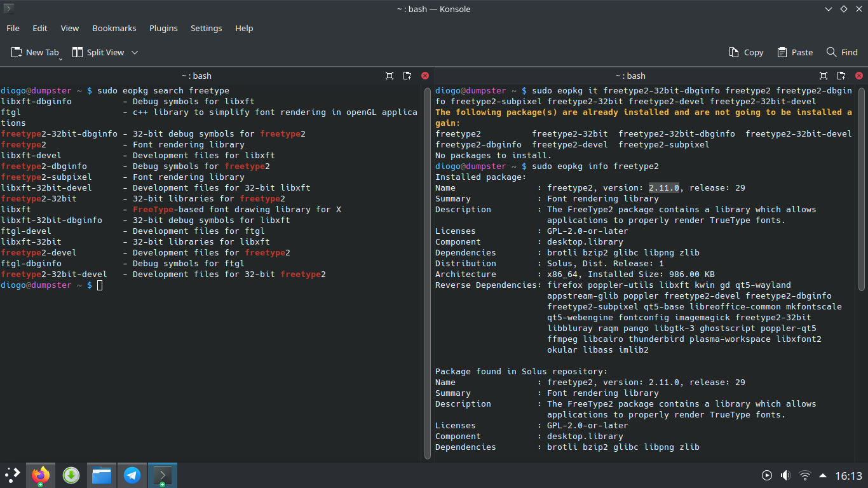Detach the left pane into new tab
The width and height of the screenshot is (868, 488).
[x=407, y=76]
